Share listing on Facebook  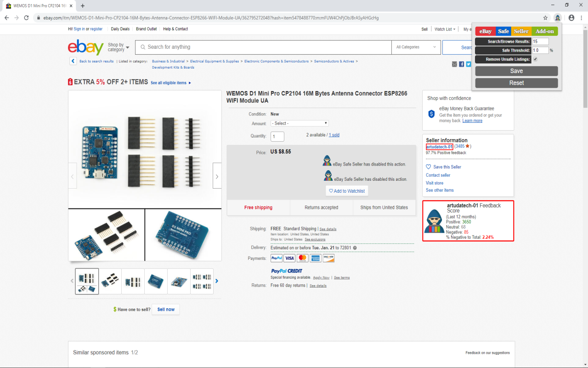tap(461, 64)
